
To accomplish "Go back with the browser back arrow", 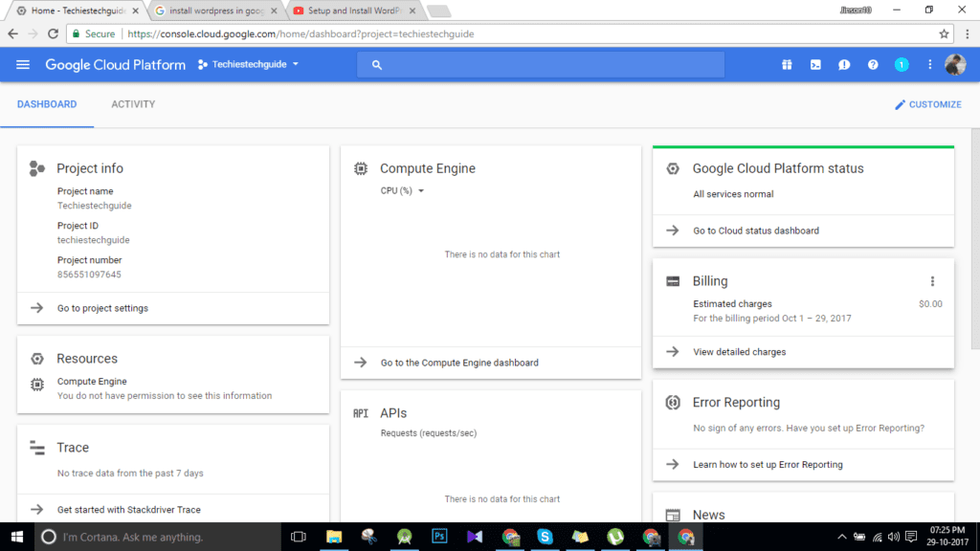I will [13, 33].
